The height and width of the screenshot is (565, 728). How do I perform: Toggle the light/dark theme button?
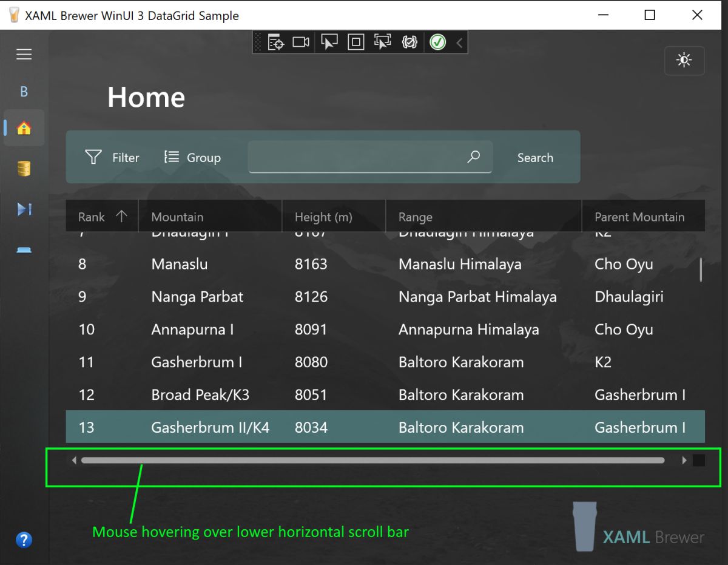pos(684,61)
